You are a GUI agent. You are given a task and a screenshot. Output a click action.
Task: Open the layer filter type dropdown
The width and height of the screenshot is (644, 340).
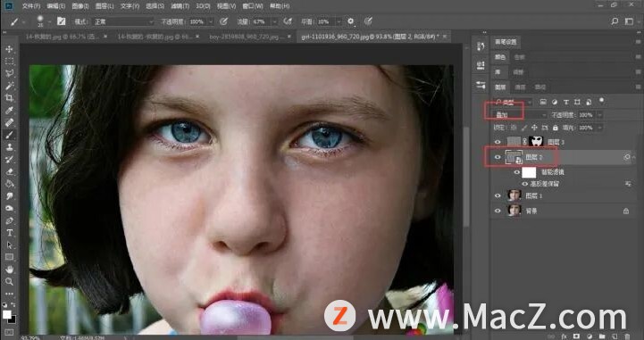pos(514,102)
